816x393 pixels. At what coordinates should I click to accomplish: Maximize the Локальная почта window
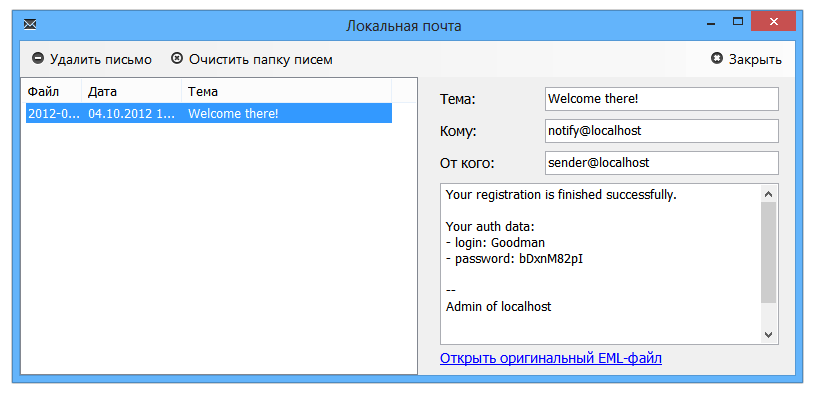[737, 22]
